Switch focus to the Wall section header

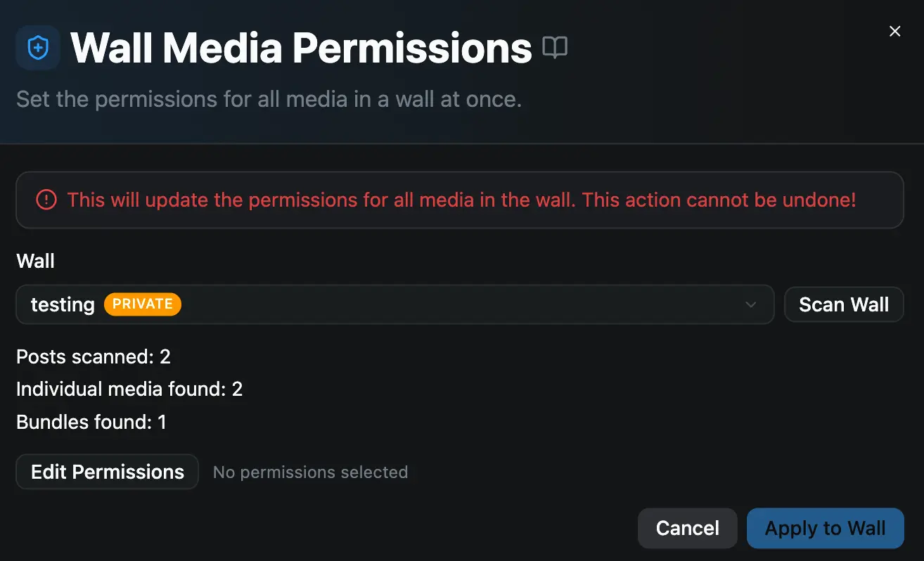pos(34,261)
